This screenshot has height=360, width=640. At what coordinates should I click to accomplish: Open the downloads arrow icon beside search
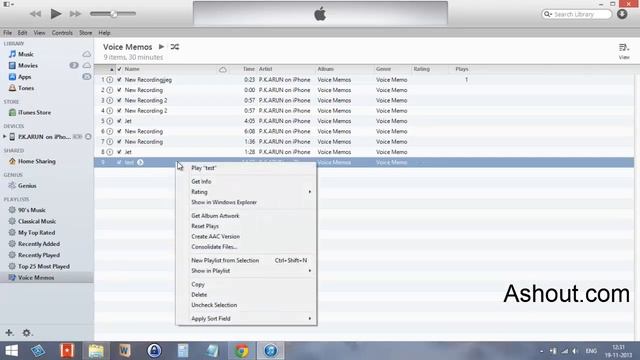[622, 14]
